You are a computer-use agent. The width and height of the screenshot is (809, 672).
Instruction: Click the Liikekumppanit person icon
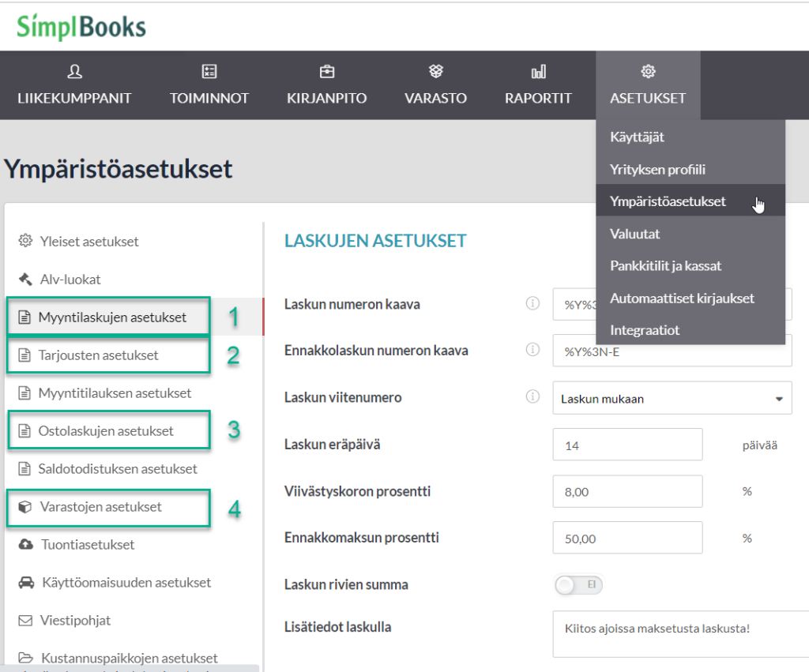74,71
